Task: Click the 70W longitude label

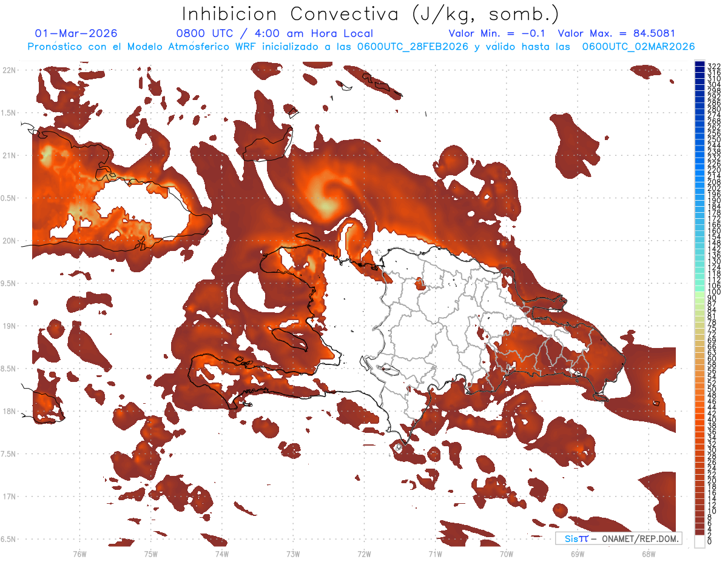Action: (x=506, y=554)
